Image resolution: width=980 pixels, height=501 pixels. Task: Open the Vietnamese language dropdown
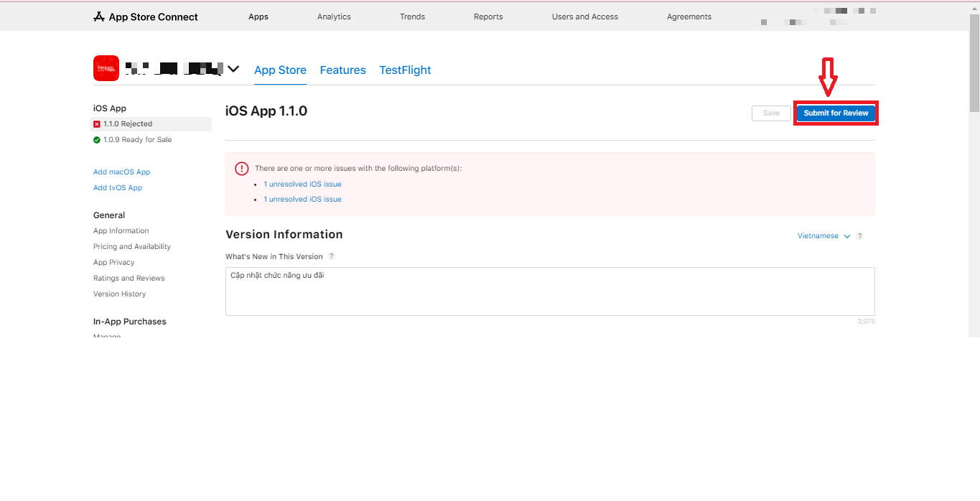pos(823,236)
